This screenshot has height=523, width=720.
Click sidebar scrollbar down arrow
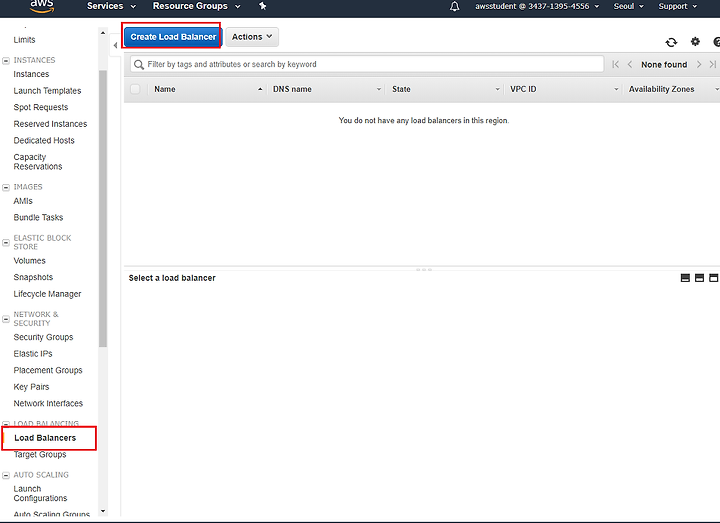pyautogui.click(x=103, y=511)
